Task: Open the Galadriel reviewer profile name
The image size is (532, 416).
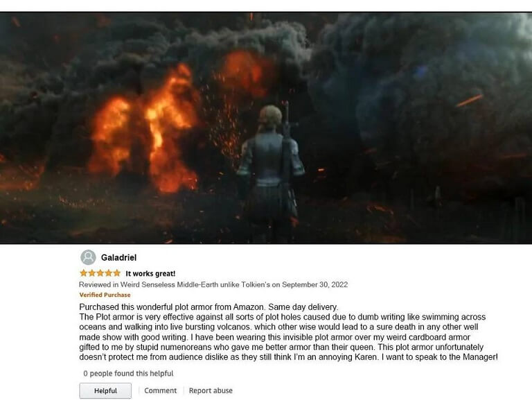Action: (x=118, y=258)
